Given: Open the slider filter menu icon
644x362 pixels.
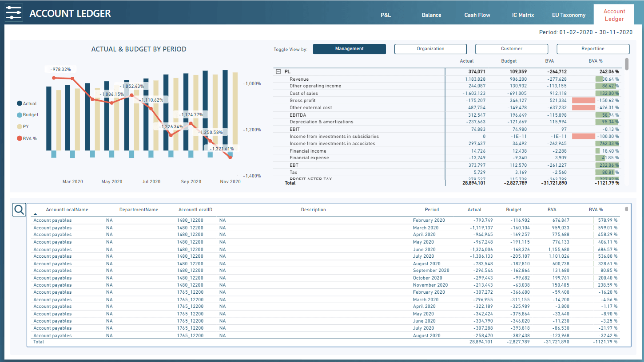Looking at the screenshot, I should (13, 12).
